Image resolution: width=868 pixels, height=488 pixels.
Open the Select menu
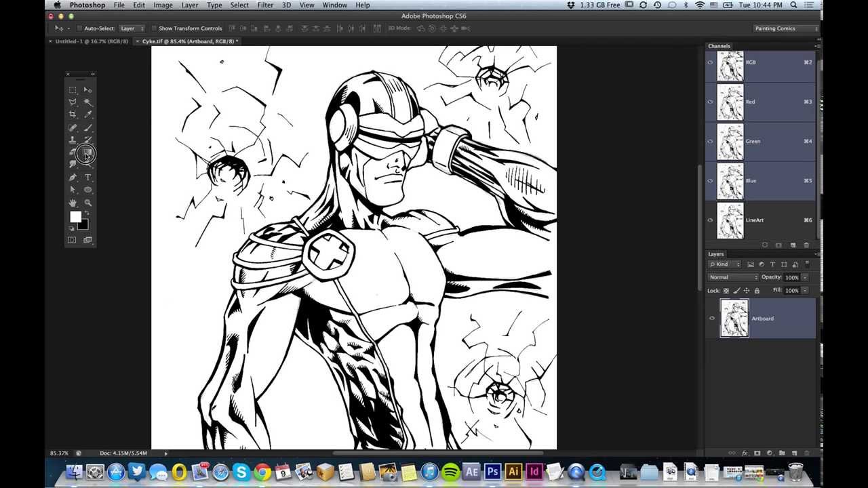coord(239,5)
